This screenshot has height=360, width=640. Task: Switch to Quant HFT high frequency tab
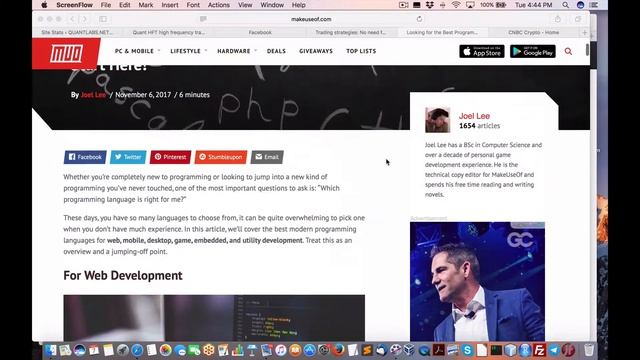[x=169, y=32]
